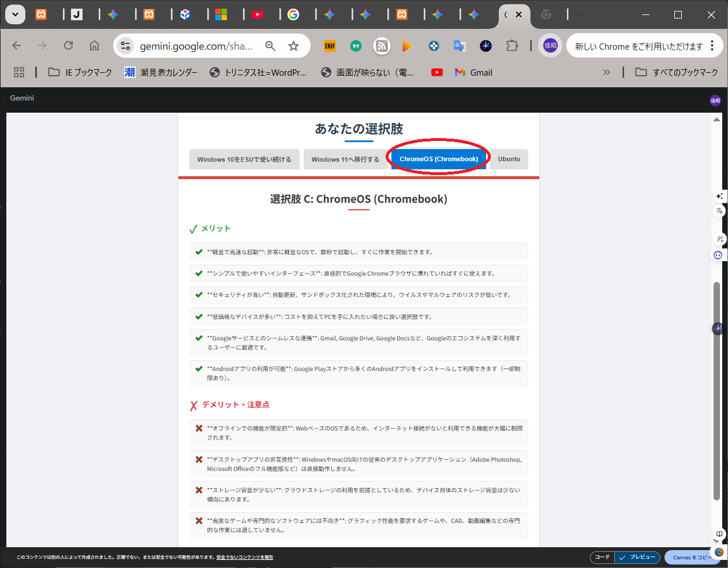Open the apps grid in bookmarks bar
Viewport: 728px width, 568px height.
19,72
